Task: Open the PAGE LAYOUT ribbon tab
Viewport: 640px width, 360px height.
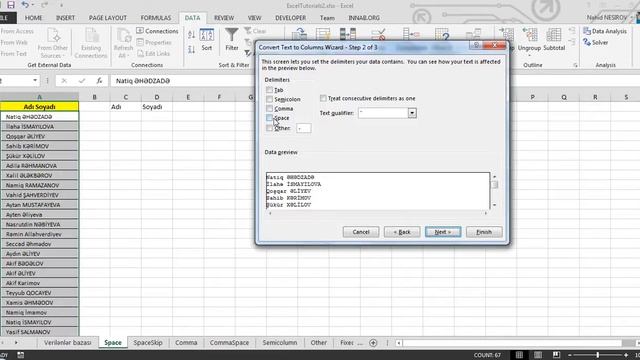Action: [108, 18]
